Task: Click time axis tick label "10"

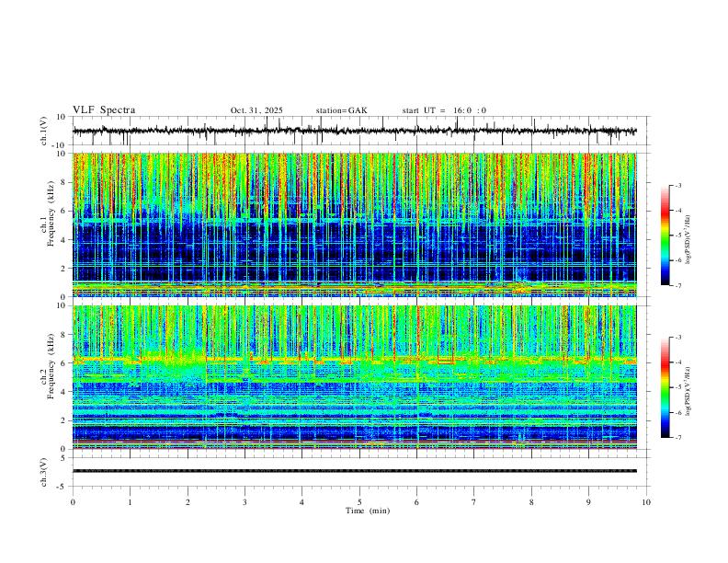Action: point(646,502)
